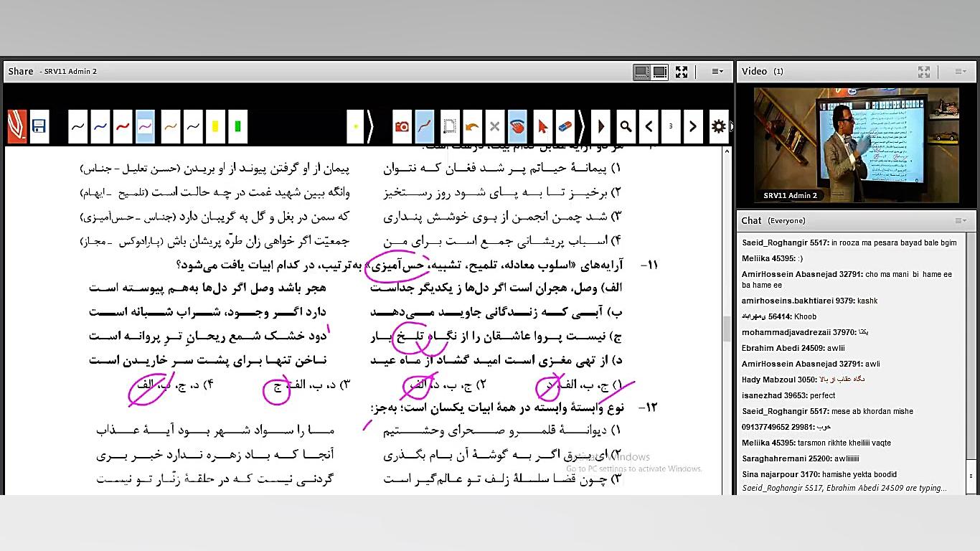Open the Share panel options menu
The height and width of the screenshot is (551, 980).
click(x=717, y=71)
